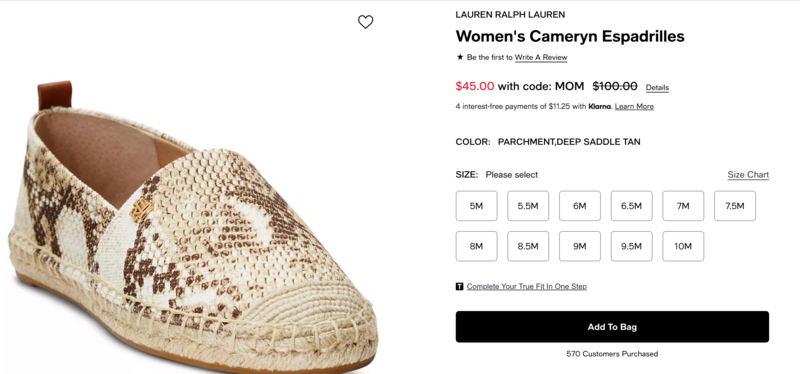Viewport: 800px width, 374px height.
Task: Open the Size Chart link
Action: pyautogui.click(x=748, y=174)
